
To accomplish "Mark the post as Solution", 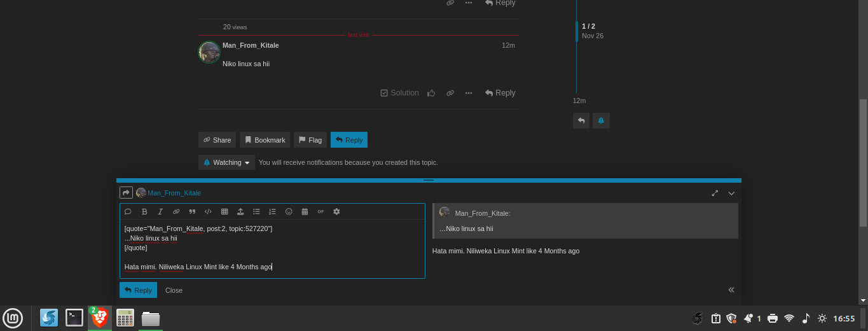I will (400, 93).
